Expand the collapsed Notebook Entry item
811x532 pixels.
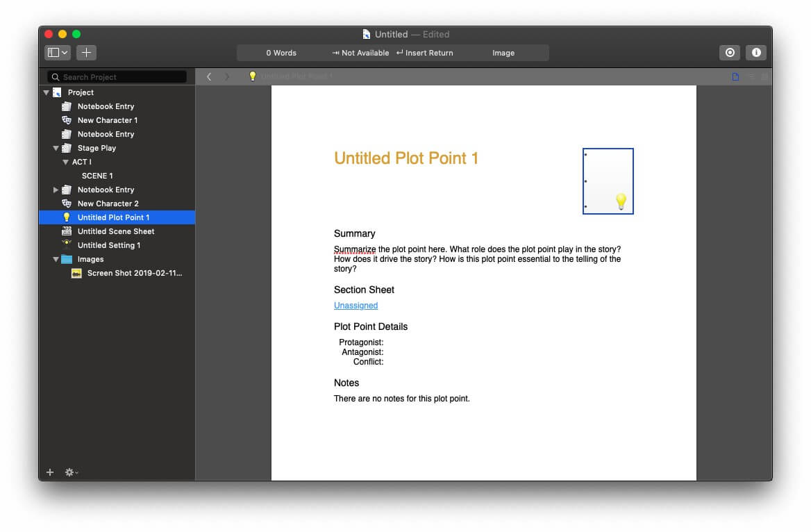click(x=56, y=190)
